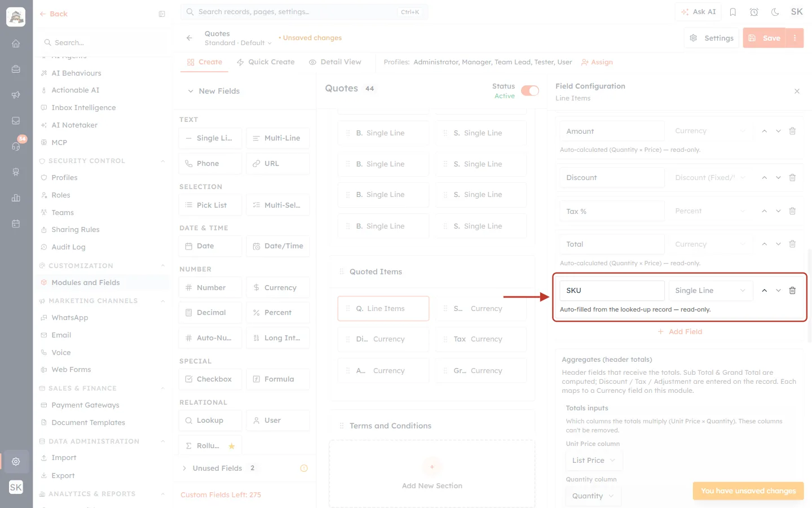Image resolution: width=812 pixels, height=508 pixels.
Task: Remove the Discount field with trash icon
Action: pyautogui.click(x=792, y=178)
